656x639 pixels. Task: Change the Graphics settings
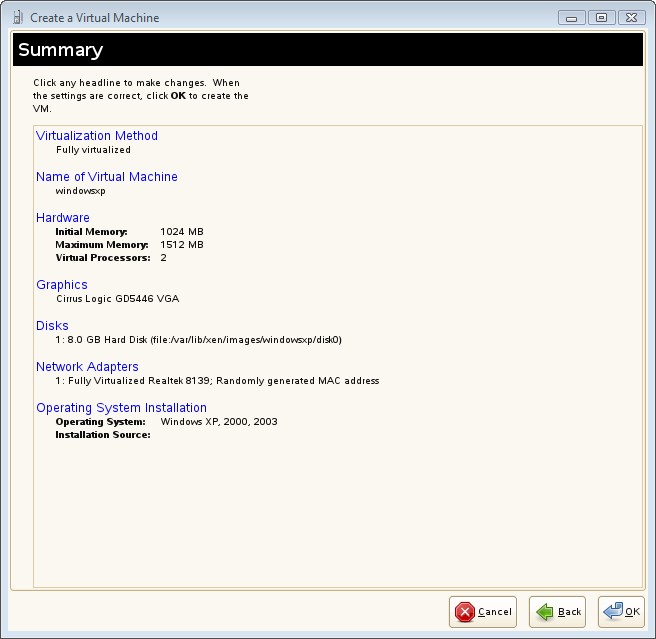click(62, 285)
